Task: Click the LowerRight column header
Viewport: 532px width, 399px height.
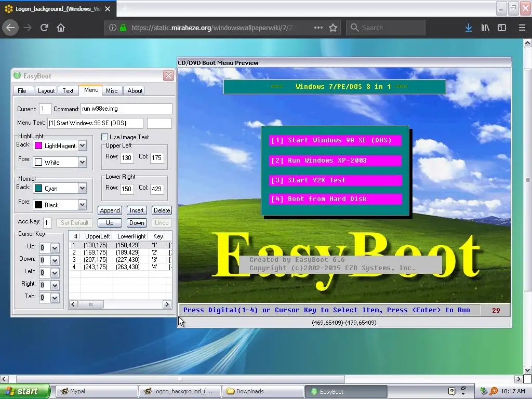Action: (131, 236)
